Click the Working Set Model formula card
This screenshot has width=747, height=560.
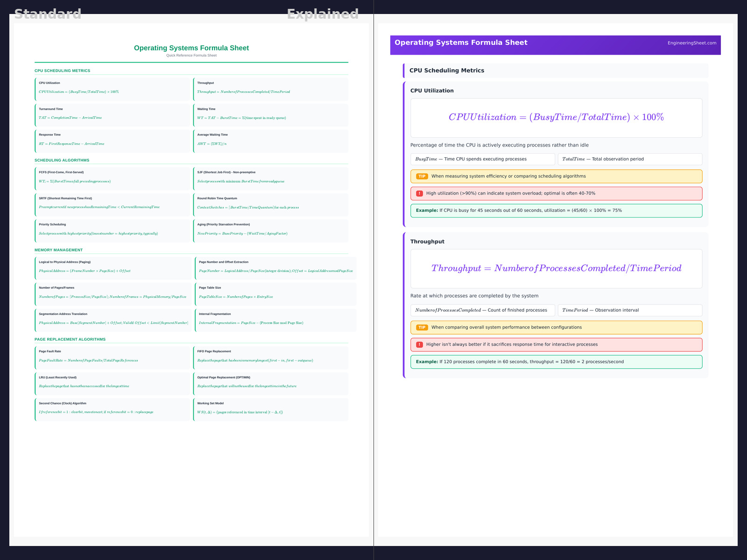[270, 409]
